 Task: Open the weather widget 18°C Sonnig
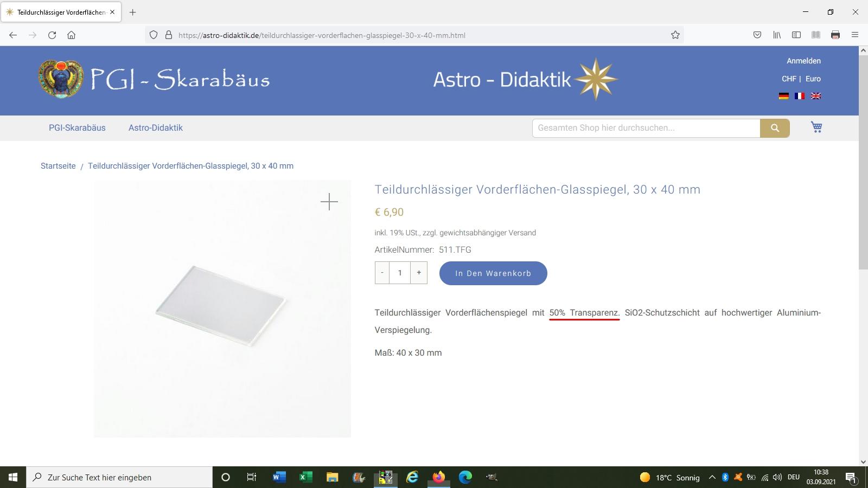pos(669,477)
